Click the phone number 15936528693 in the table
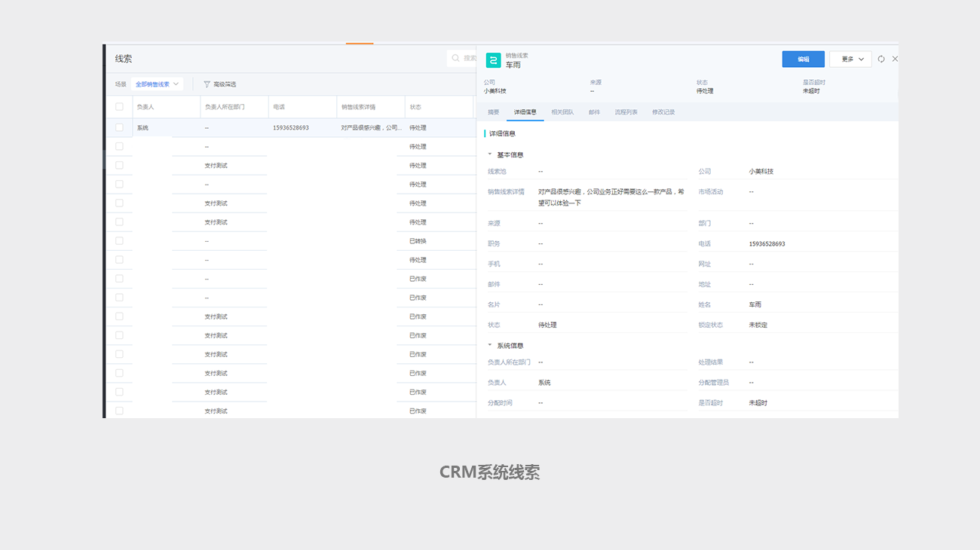980x550 pixels. [291, 128]
